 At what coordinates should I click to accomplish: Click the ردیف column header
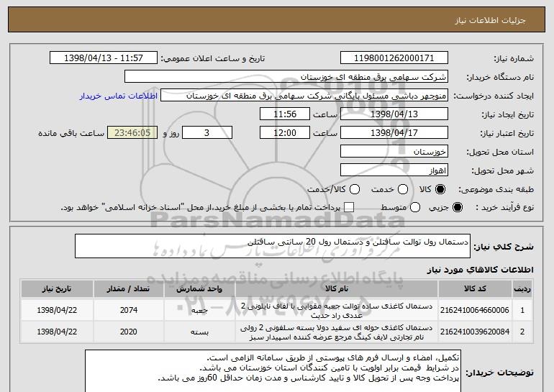[x=522, y=289]
